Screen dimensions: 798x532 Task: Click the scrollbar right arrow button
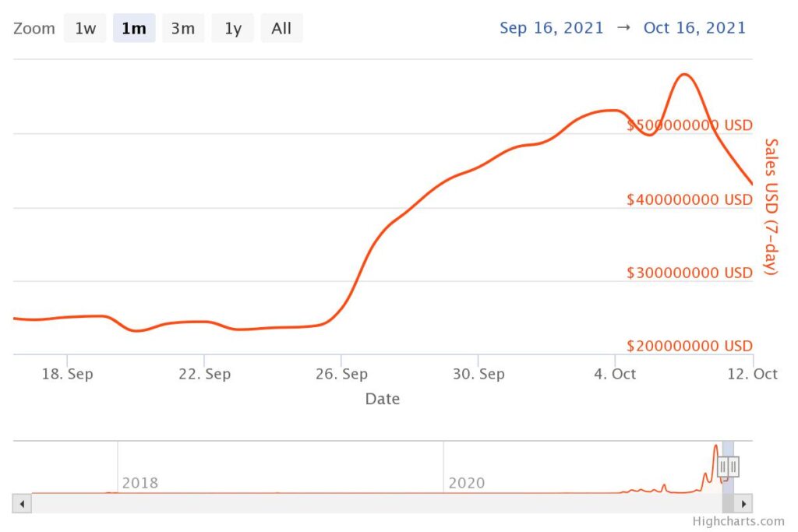tap(743, 504)
